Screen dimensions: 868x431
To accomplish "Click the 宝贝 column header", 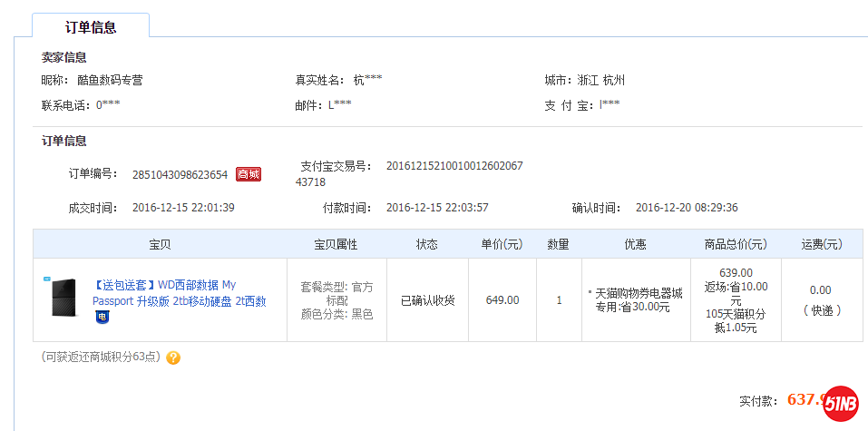I will [x=160, y=244].
